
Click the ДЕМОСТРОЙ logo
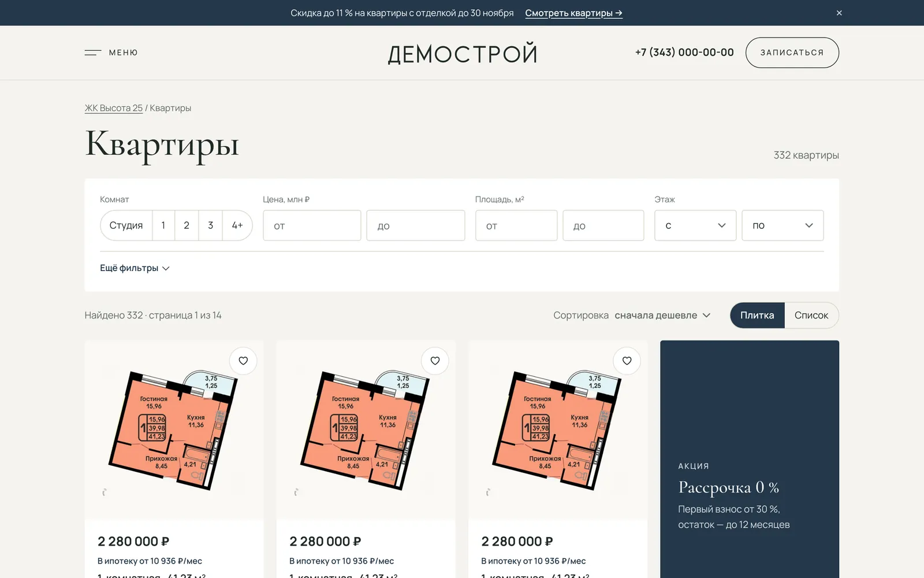[x=463, y=54]
